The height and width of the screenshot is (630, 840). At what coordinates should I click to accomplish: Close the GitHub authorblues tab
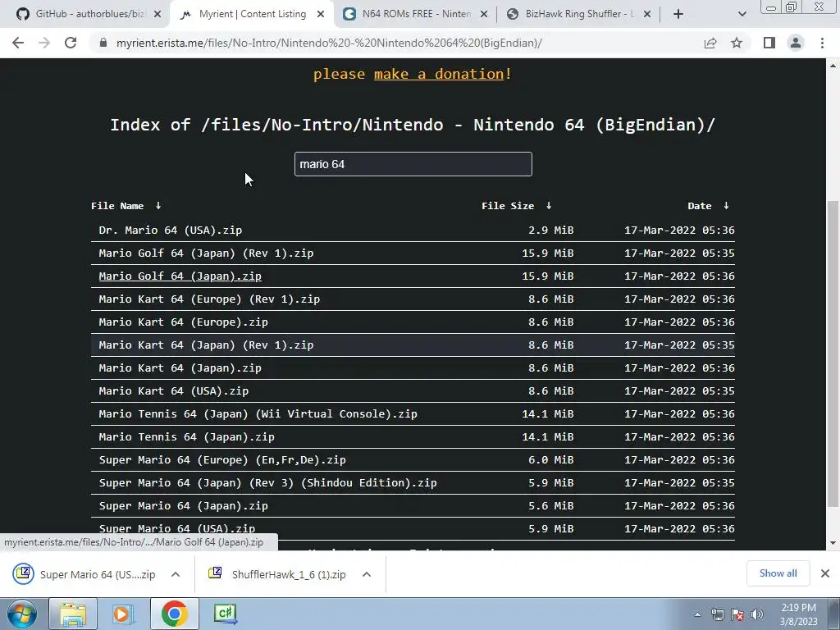(x=157, y=15)
